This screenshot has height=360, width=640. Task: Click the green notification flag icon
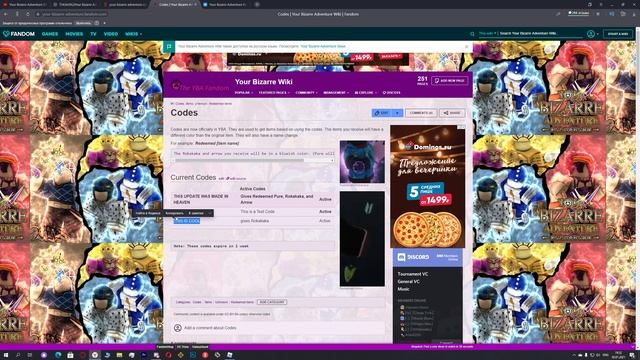point(169,47)
